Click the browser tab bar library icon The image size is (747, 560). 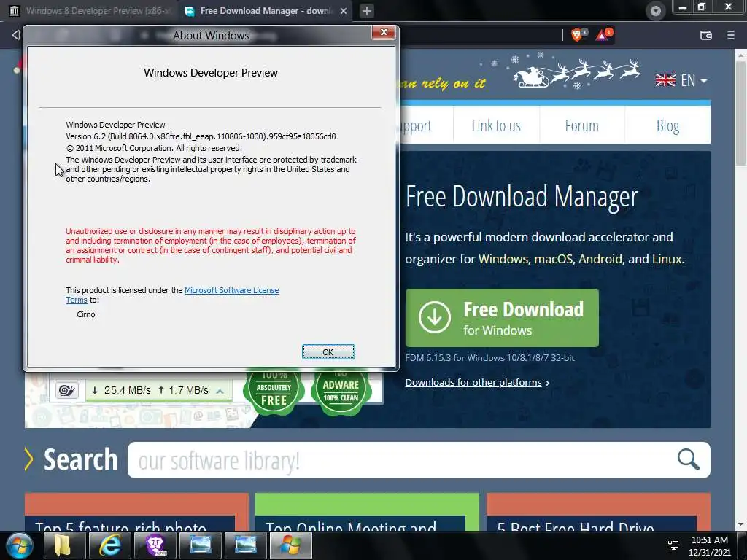pos(15,10)
